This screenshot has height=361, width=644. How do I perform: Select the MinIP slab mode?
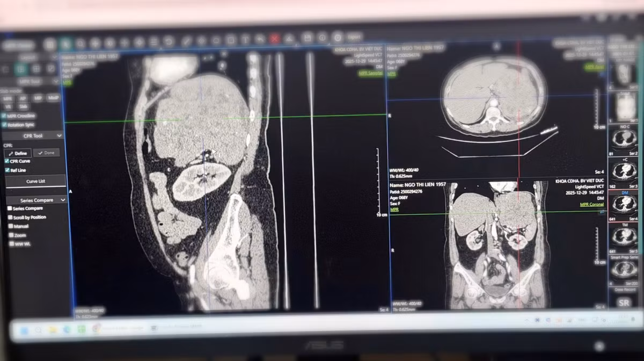(x=53, y=98)
